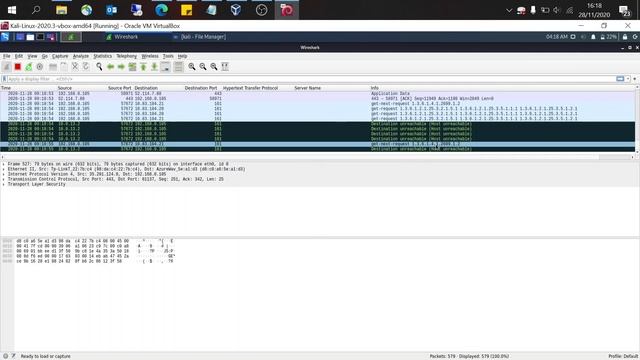Viewport: 640px width, 360px height.
Task: Go forward to next packet arrow
Action: coord(121,67)
